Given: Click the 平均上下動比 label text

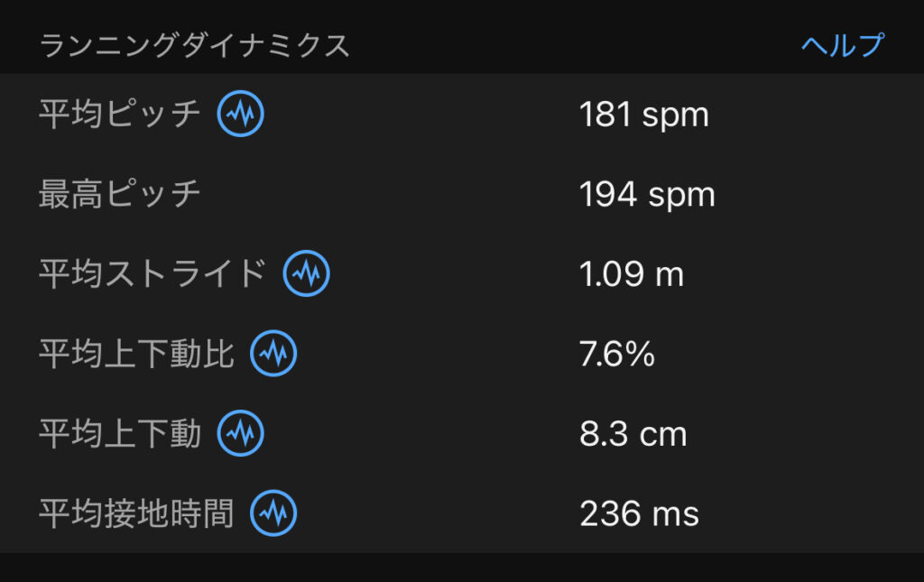Looking at the screenshot, I should [136, 355].
